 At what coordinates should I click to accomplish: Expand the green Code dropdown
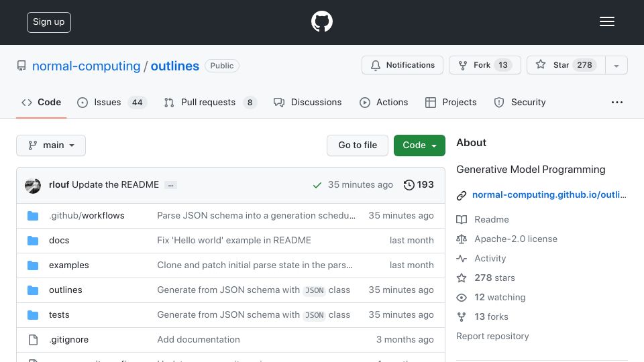(x=419, y=145)
